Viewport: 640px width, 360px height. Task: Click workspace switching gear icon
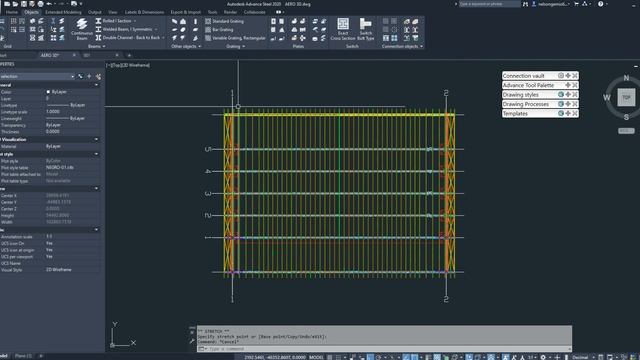point(543,357)
